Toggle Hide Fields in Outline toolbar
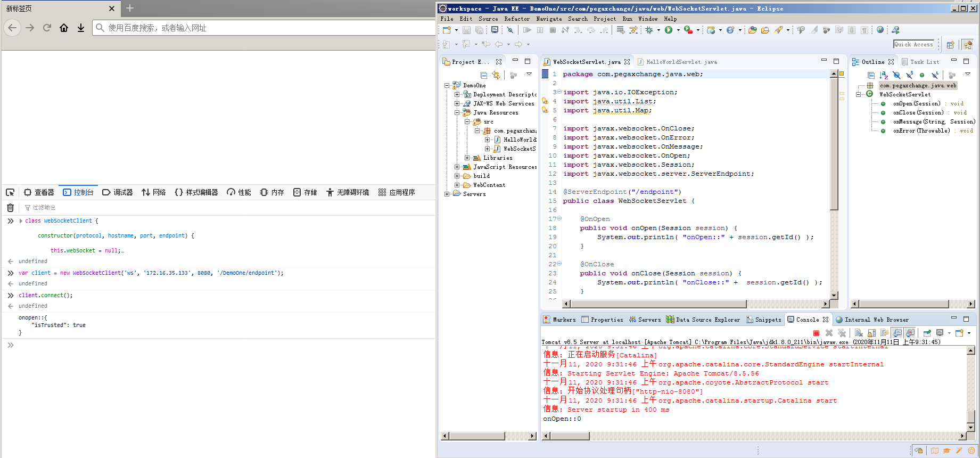The width and height of the screenshot is (980, 458). click(896, 76)
